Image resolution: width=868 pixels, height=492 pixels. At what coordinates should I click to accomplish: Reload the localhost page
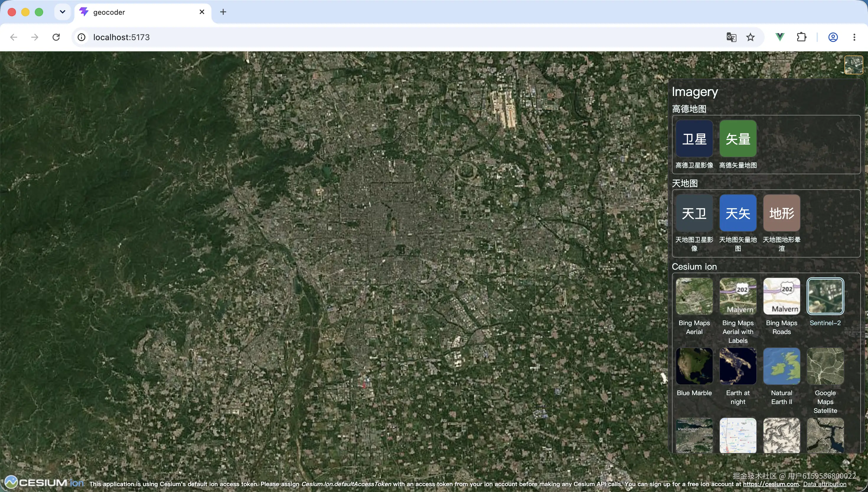[x=56, y=37]
